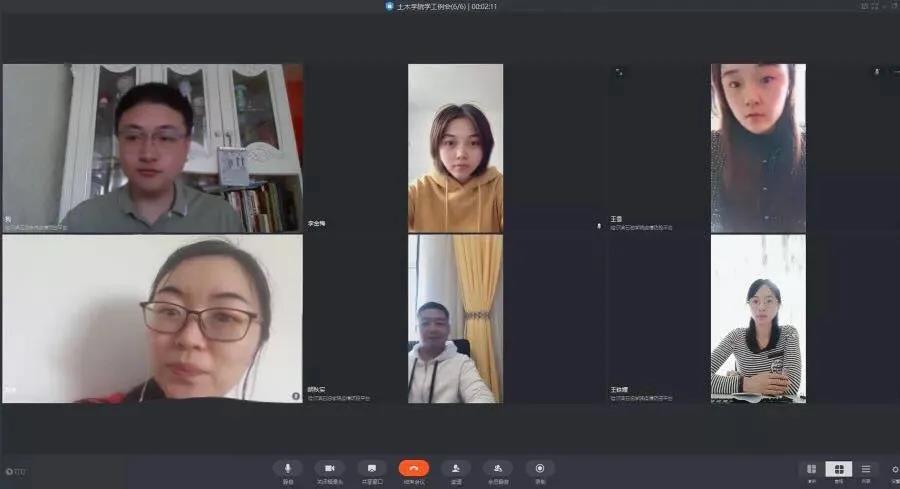Open the share window option

(371, 468)
